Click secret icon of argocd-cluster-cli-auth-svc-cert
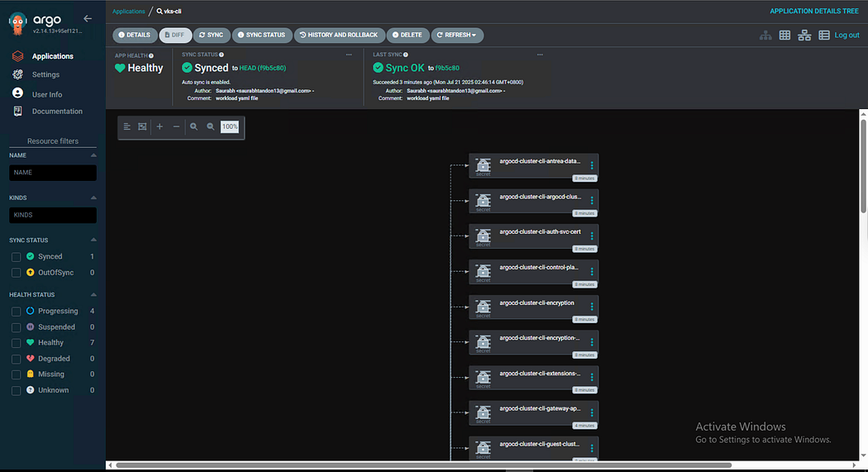868x472 pixels. (x=484, y=235)
